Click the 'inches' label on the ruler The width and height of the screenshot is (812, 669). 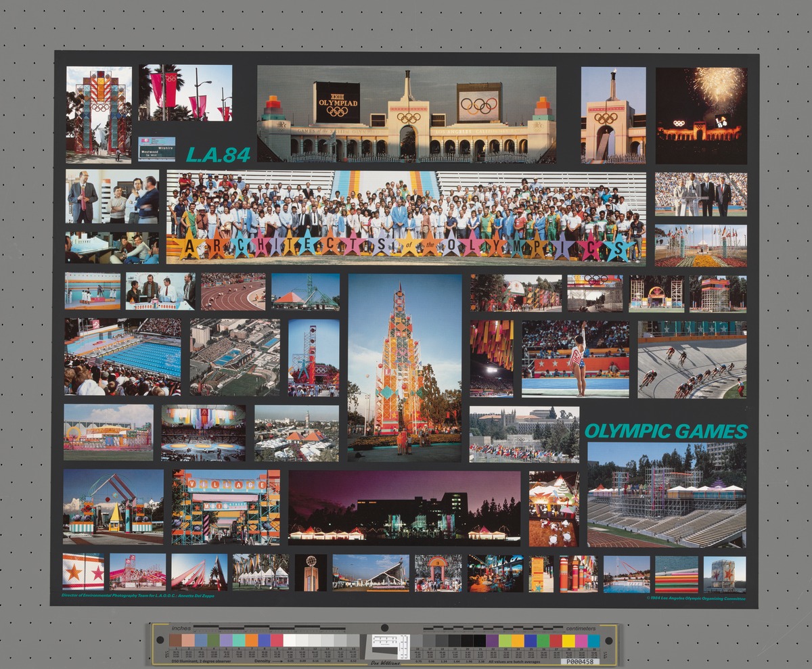[x=181, y=628]
